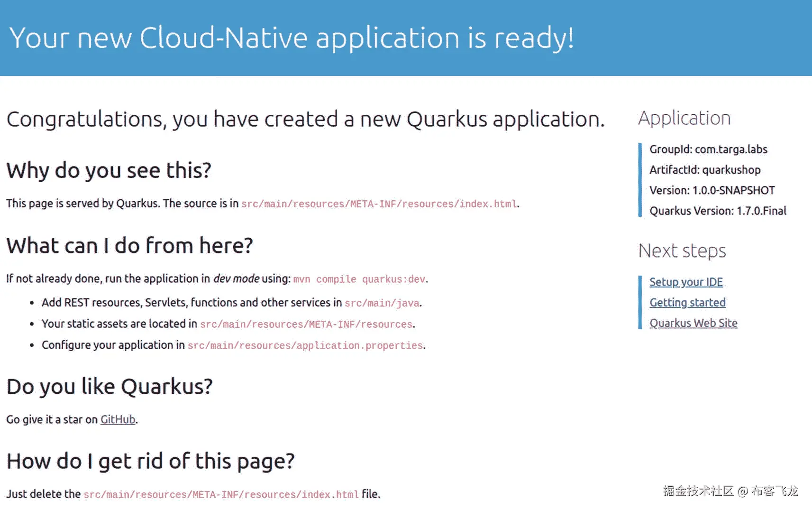Click the 'Next steps' sidebar heading
This screenshot has width=812, height=511.
(x=682, y=251)
